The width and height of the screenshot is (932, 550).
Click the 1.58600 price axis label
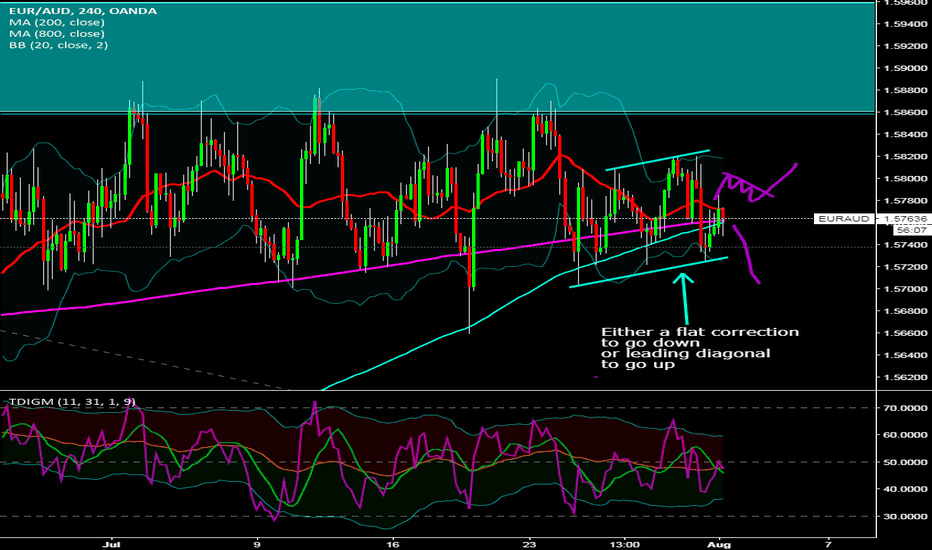[905, 112]
